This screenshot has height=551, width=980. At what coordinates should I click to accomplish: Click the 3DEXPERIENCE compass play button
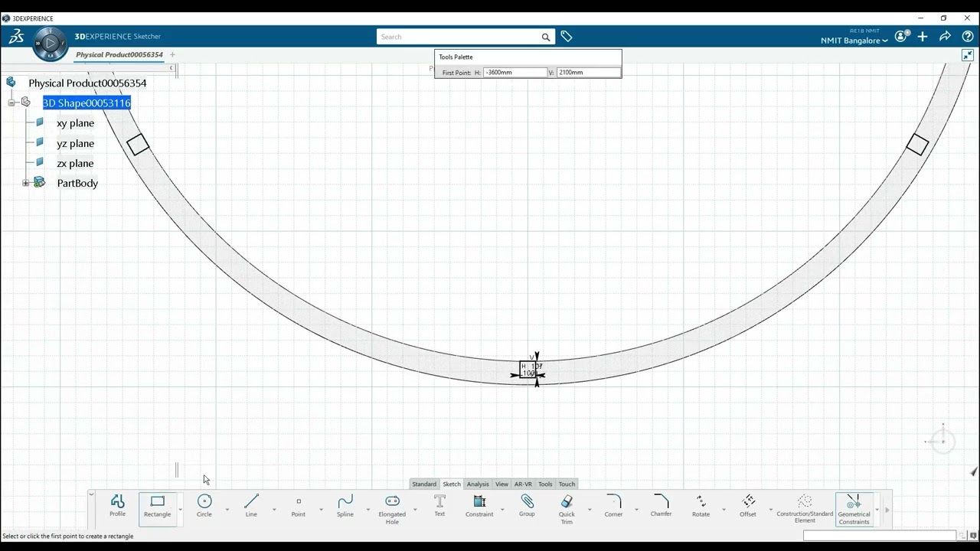pyautogui.click(x=51, y=44)
